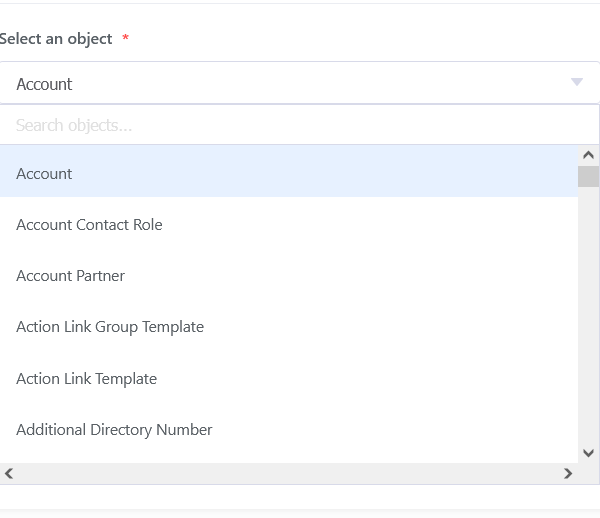This screenshot has width=600, height=518.
Task: Click the dropdown caret arrow beside Account
Action: tap(576, 83)
